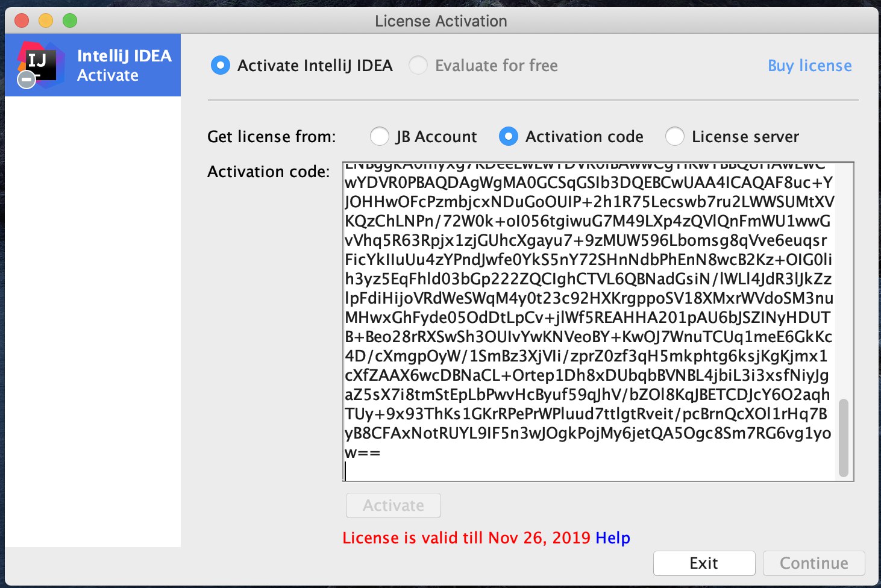The height and width of the screenshot is (588, 881).
Task: Click the Exit button
Action: pyautogui.click(x=704, y=563)
